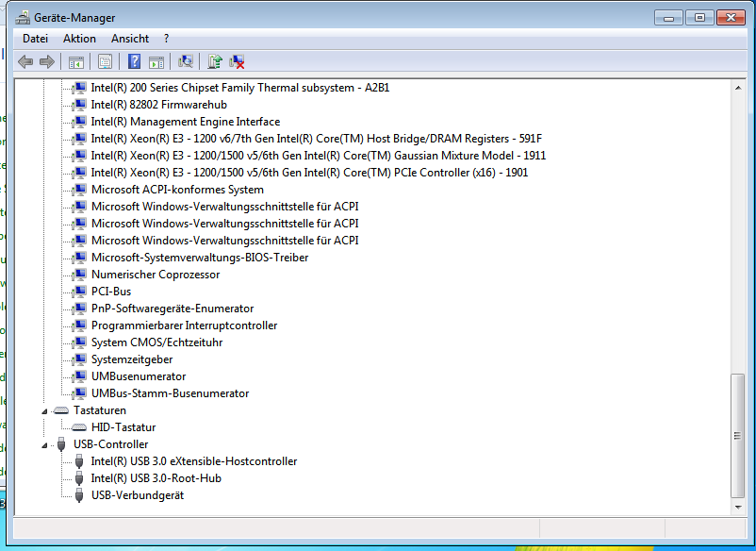Toggle the action pane toolbar icon

(156, 61)
